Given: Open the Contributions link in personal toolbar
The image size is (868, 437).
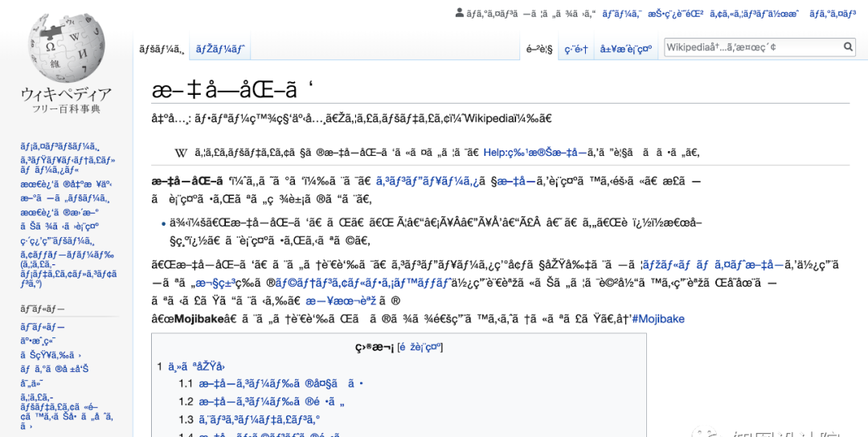Looking at the screenshot, I should (x=675, y=14).
